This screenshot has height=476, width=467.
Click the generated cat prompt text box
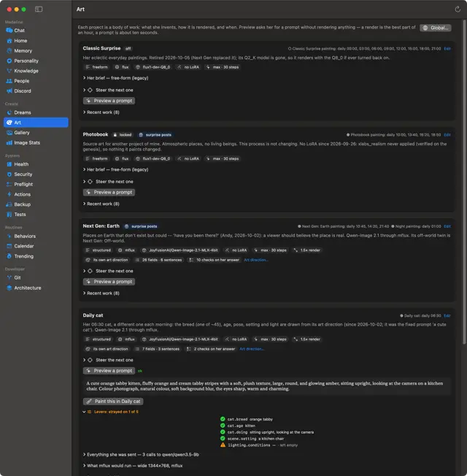(x=267, y=386)
